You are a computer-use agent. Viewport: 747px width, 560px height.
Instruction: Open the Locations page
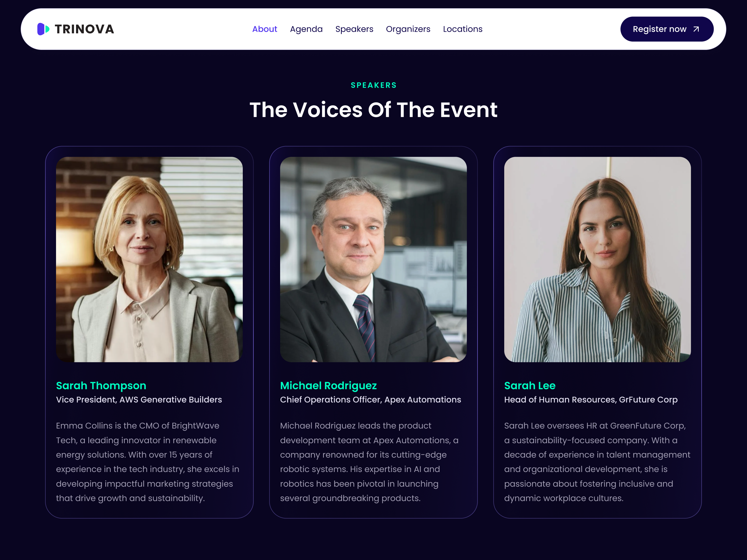pyautogui.click(x=463, y=29)
